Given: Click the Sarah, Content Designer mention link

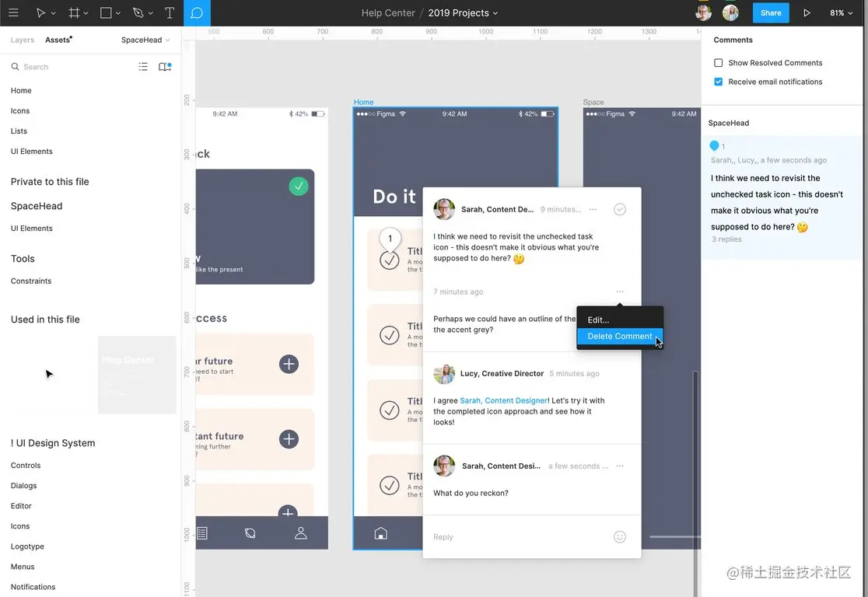Looking at the screenshot, I should [504, 400].
